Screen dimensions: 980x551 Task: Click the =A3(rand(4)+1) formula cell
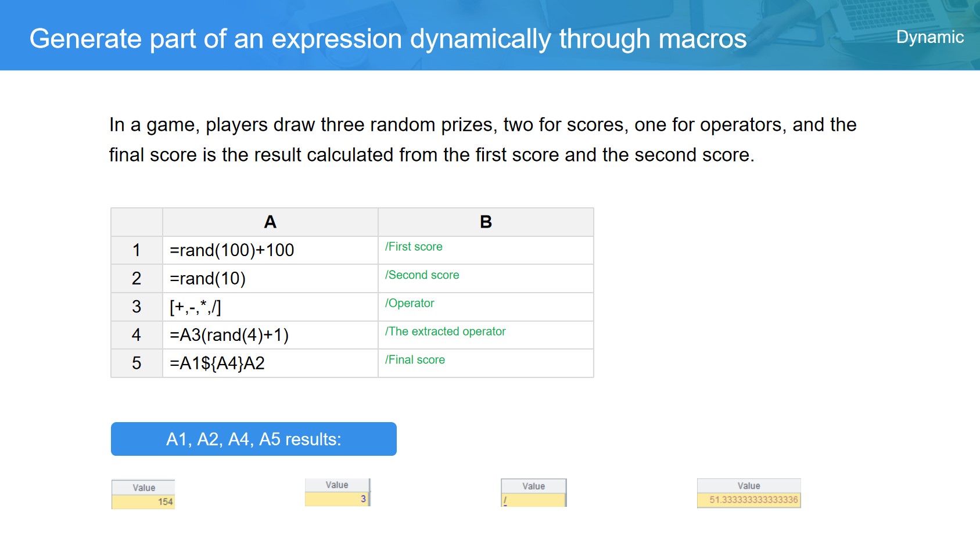click(270, 335)
